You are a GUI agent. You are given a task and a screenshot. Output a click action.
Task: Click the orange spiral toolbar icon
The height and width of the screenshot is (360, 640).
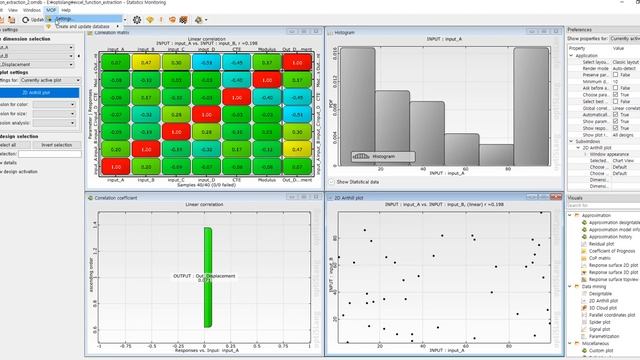pos(172,20)
